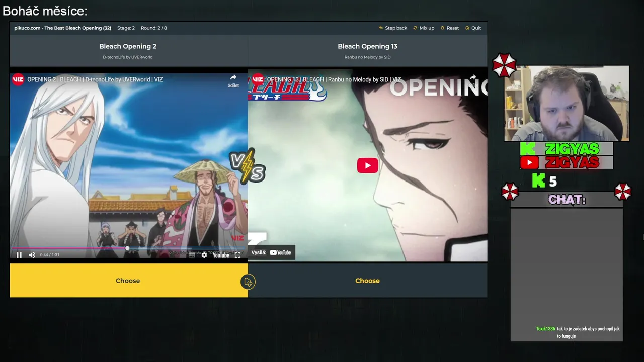Screen dimensions: 644x362
Task: Choose Bleach Opening 13
Action: (367, 281)
